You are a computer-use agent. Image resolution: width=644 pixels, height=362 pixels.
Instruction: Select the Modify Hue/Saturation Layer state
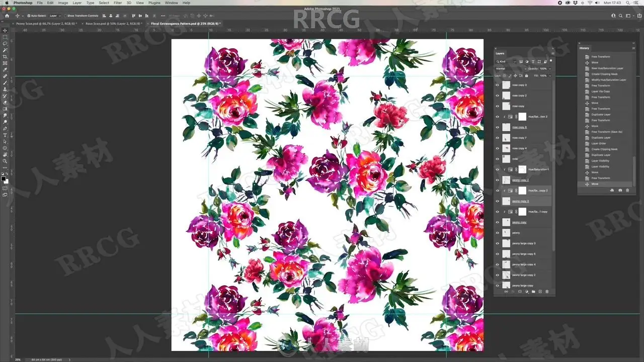click(609, 80)
